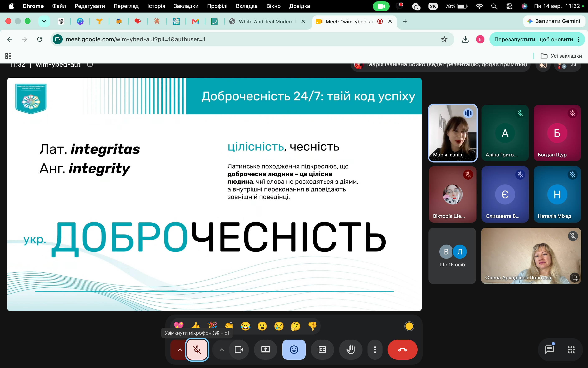This screenshot has width=588, height=368.
Task: Open 'Історія' menu
Action: coord(156,6)
